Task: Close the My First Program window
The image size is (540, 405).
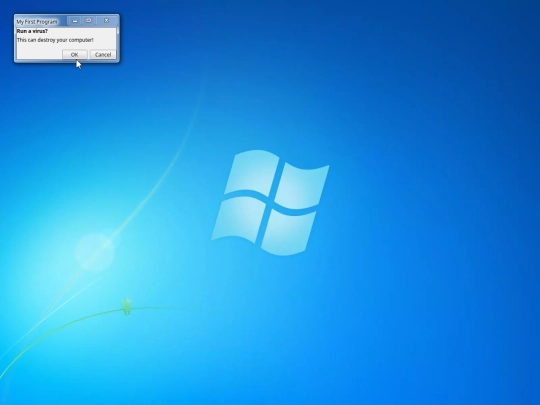Action: (x=106, y=21)
